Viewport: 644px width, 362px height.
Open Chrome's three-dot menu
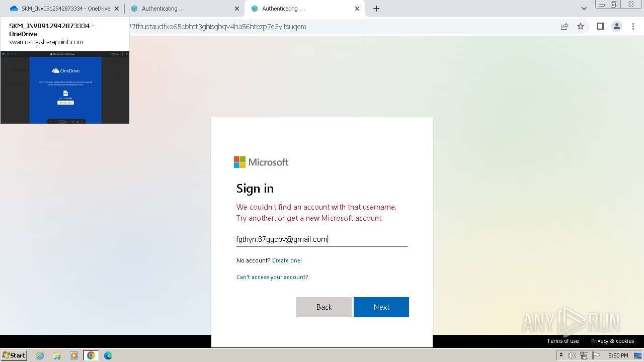click(633, 27)
